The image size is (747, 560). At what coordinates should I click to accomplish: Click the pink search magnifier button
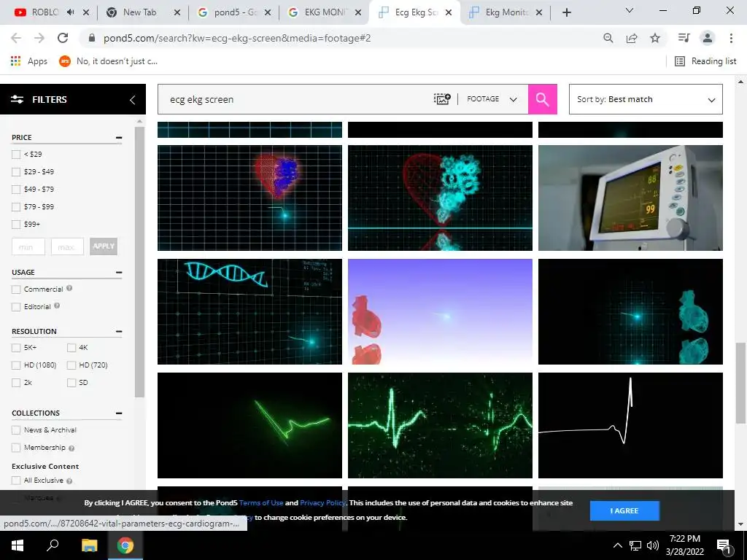(542, 99)
